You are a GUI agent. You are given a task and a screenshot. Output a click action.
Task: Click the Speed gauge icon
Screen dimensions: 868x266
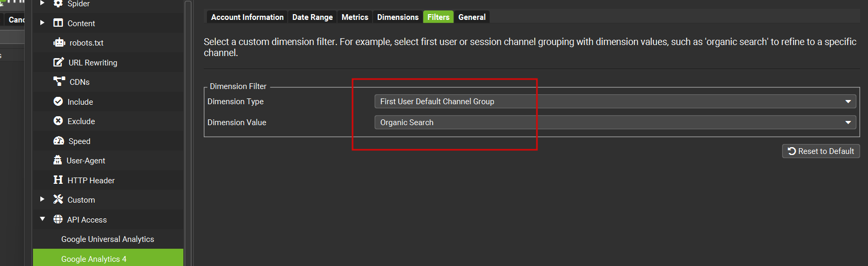click(x=59, y=141)
